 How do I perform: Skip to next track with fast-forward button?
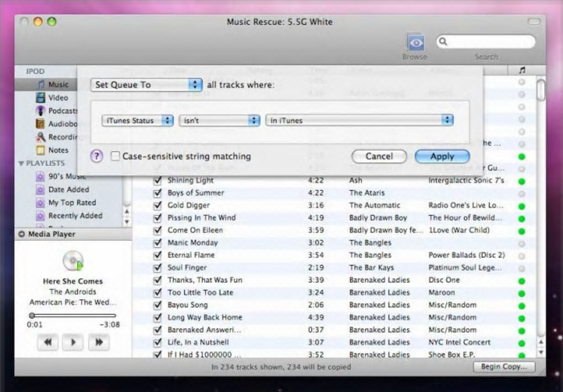point(99,342)
